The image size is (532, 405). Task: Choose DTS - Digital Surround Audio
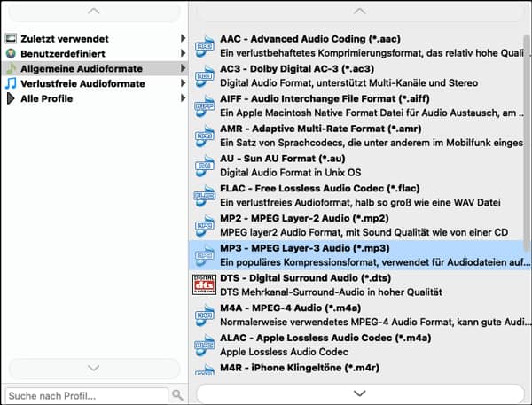[360, 285]
